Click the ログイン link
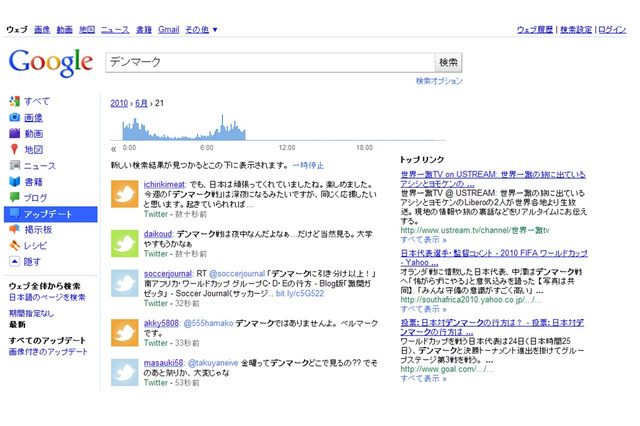640x426 pixels. [612, 29]
